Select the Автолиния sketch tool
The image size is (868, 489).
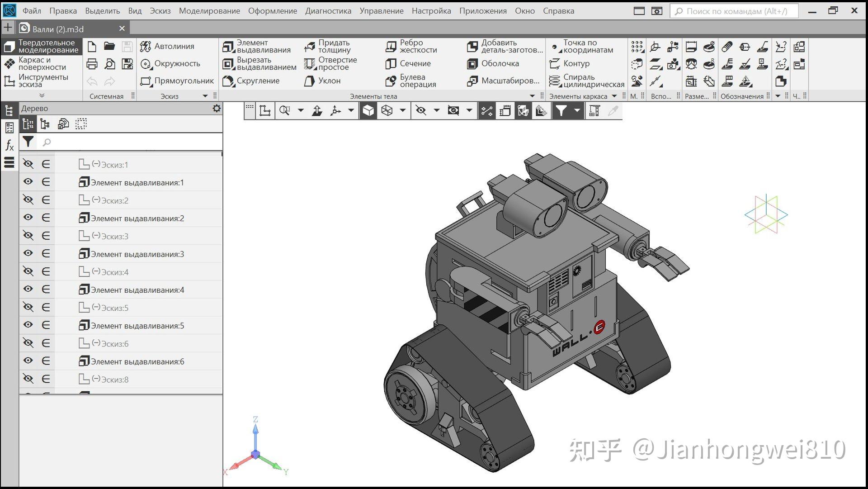(167, 46)
